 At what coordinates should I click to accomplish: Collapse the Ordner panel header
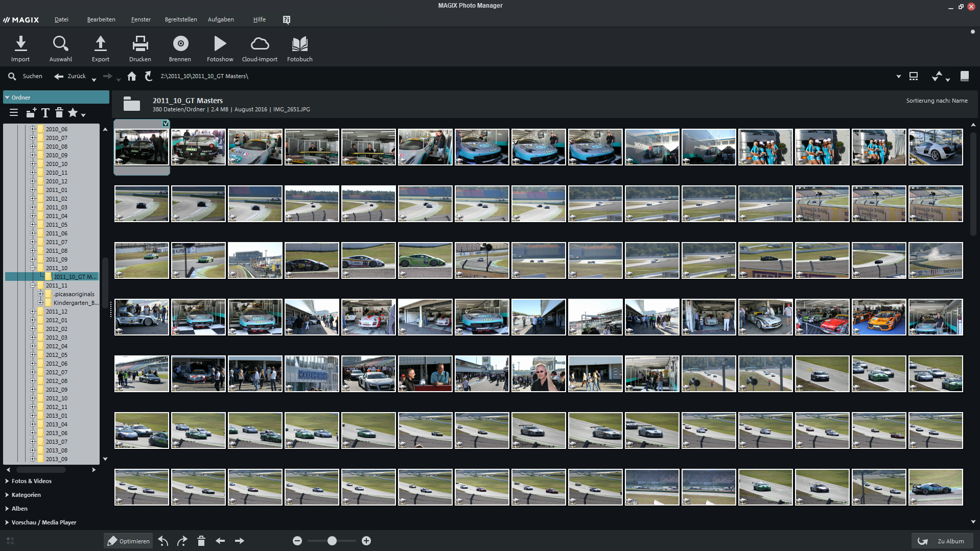pyautogui.click(x=7, y=97)
